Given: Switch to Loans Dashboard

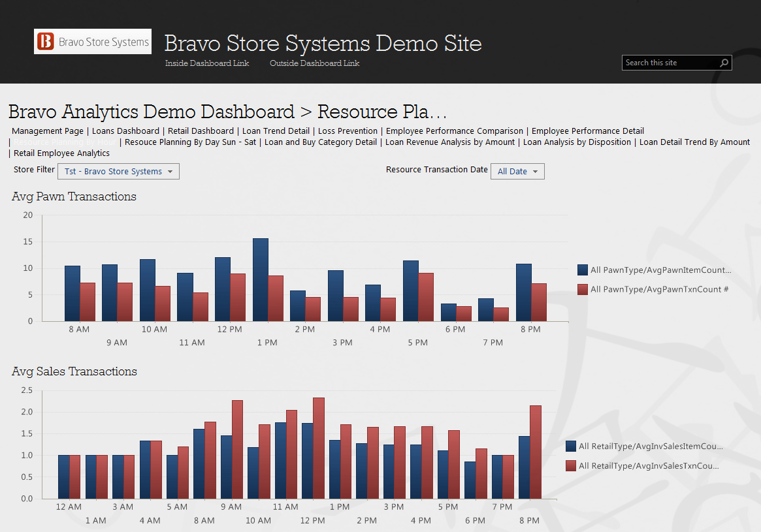Looking at the screenshot, I should (x=125, y=131).
